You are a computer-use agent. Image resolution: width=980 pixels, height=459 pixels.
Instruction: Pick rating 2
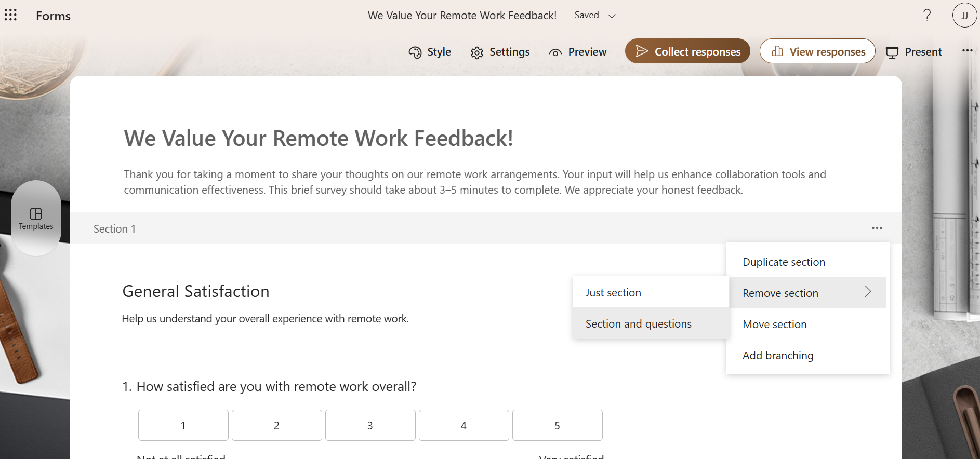coord(276,425)
